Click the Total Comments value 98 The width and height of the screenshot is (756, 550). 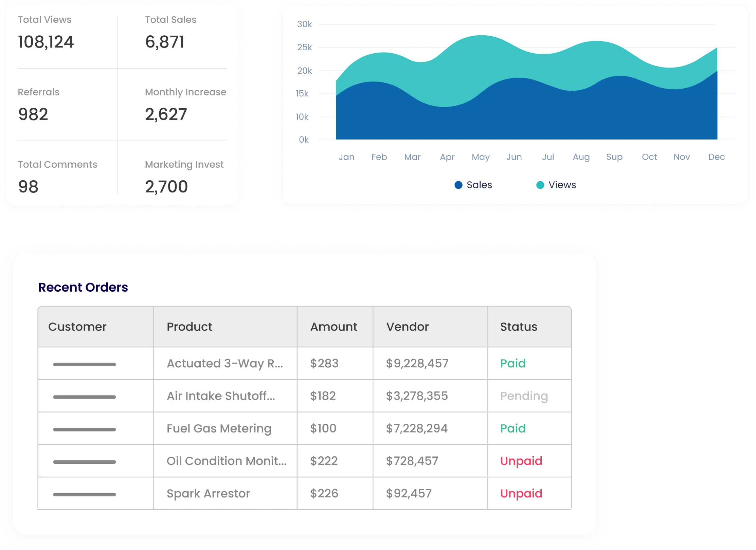point(28,187)
